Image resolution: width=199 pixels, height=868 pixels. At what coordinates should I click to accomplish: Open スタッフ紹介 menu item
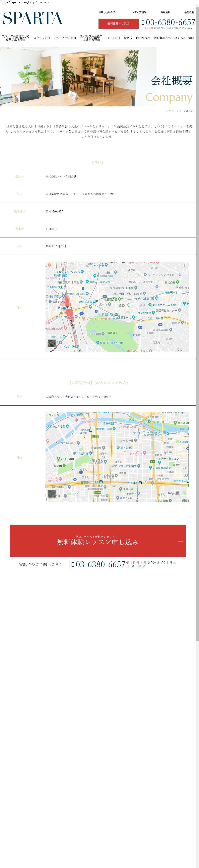pyautogui.click(x=42, y=38)
